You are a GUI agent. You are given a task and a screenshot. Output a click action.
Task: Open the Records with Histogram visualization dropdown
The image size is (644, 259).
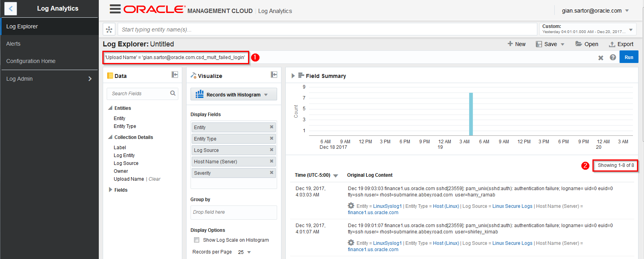pos(234,94)
